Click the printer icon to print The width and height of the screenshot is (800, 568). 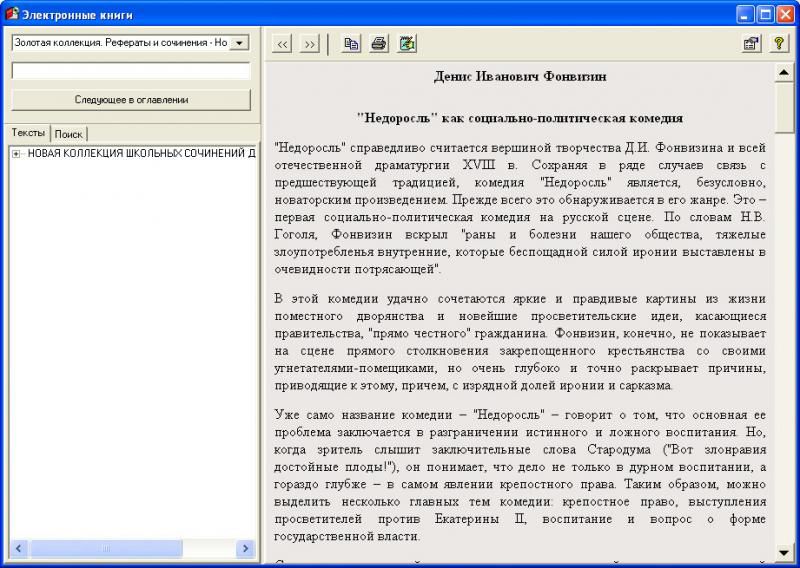point(379,44)
